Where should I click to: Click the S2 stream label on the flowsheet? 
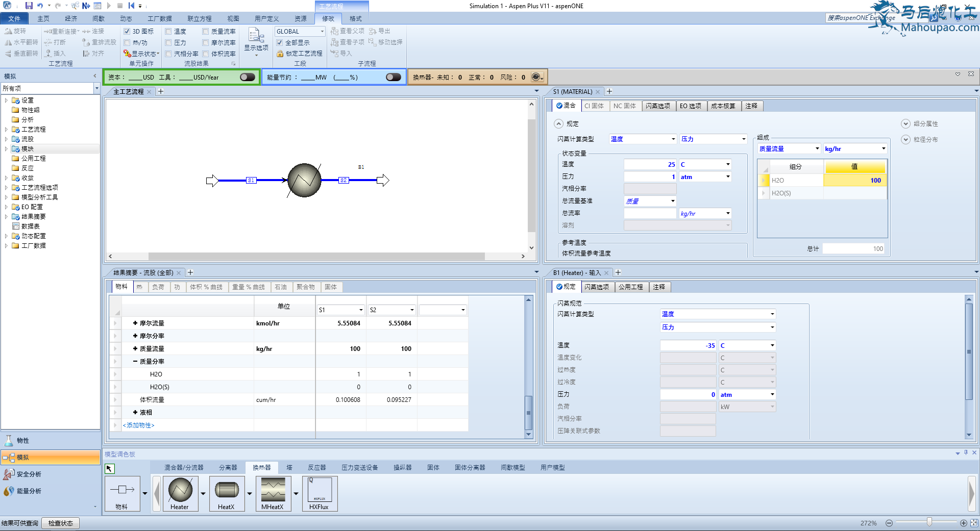coord(344,180)
